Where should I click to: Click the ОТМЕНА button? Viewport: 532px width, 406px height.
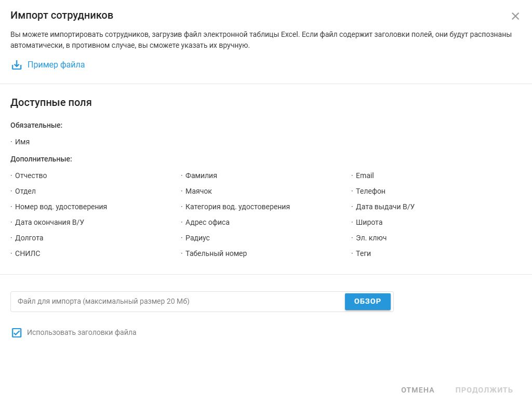[418, 390]
